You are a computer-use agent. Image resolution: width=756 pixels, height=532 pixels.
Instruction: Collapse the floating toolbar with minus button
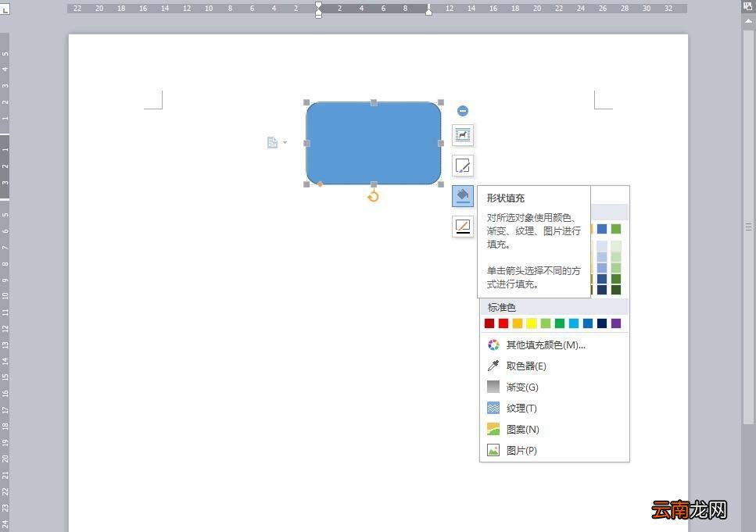[x=462, y=111]
